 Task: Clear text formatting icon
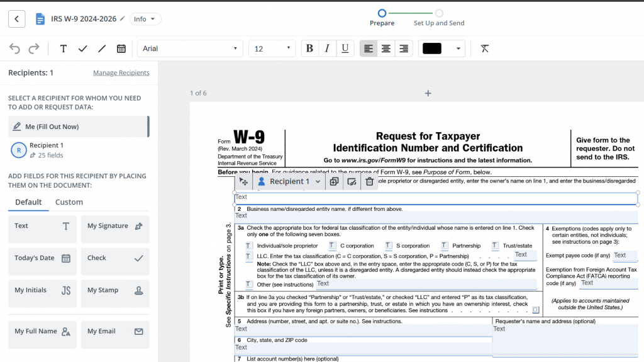pyautogui.click(x=485, y=48)
